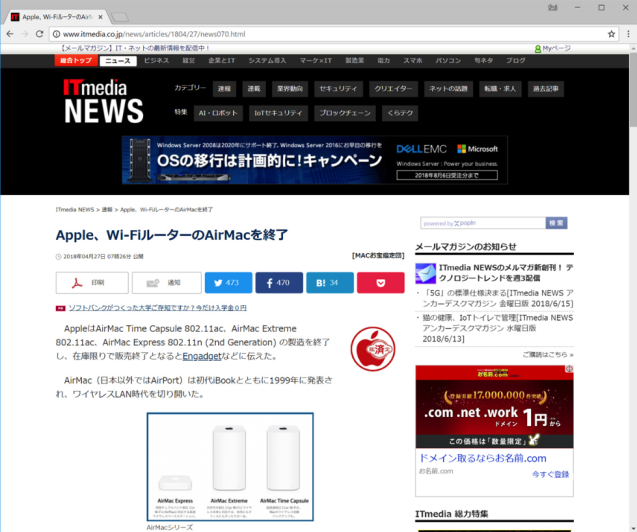This screenshot has width=637, height=532.
Task: Select the 総合トップ navigation tab
Action: click(76, 61)
